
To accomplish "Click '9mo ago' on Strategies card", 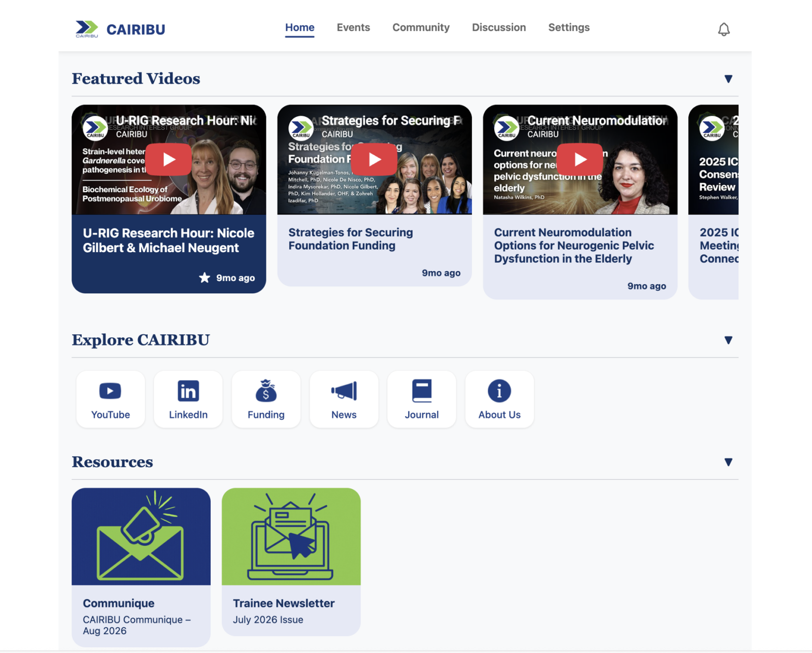I will coord(441,273).
